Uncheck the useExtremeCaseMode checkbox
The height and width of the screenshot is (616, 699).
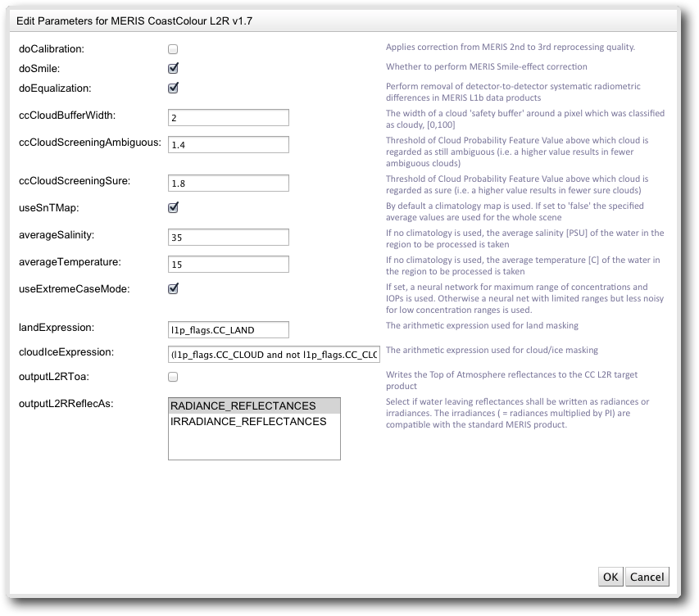(x=173, y=289)
